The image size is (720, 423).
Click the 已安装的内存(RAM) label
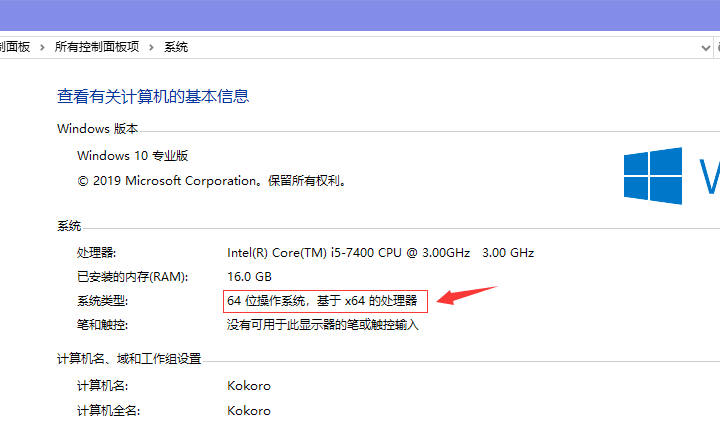133,276
